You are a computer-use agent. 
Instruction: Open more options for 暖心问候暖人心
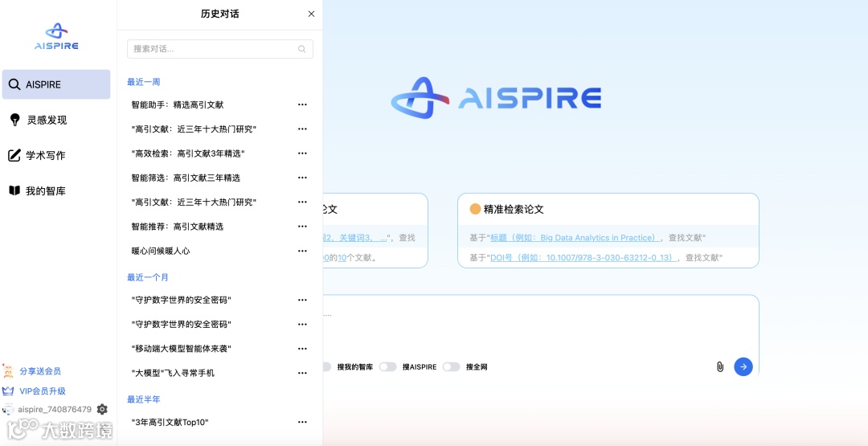pos(302,251)
